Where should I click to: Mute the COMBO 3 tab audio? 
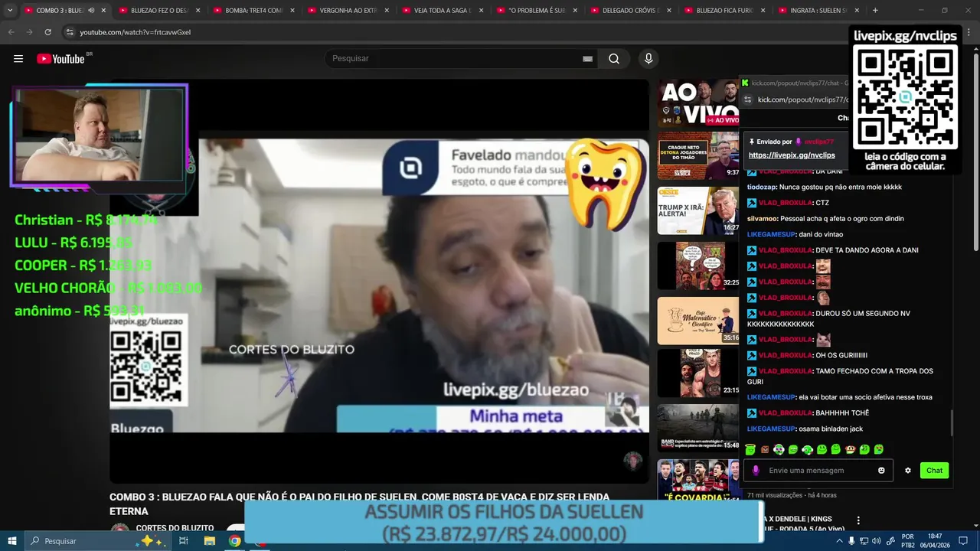coord(91,11)
